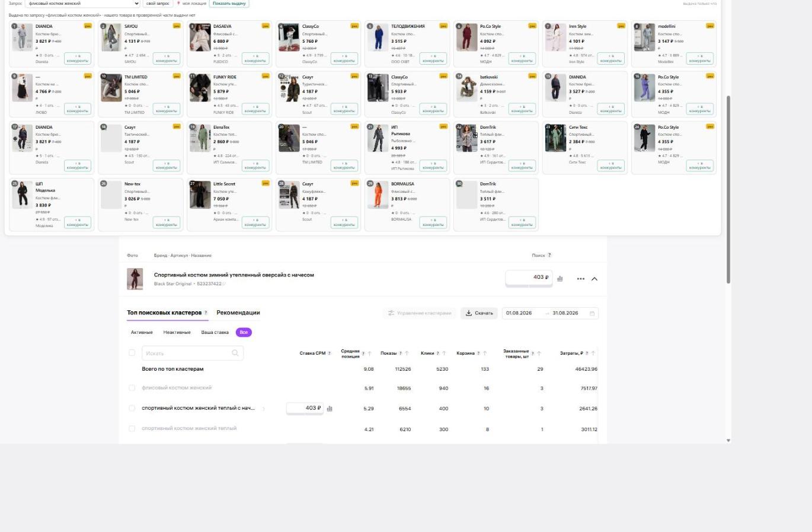Open the Запрос dropdown with флисовый костюм женский
Image resolution: width=812 pixels, height=532 pixels.
pyautogui.click(x=83, y=3)
